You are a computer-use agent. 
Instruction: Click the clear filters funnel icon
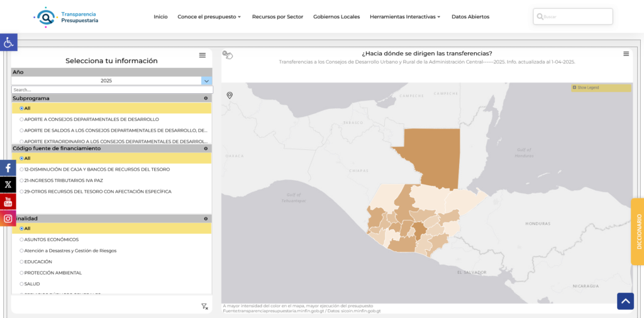tap(204, 306)
